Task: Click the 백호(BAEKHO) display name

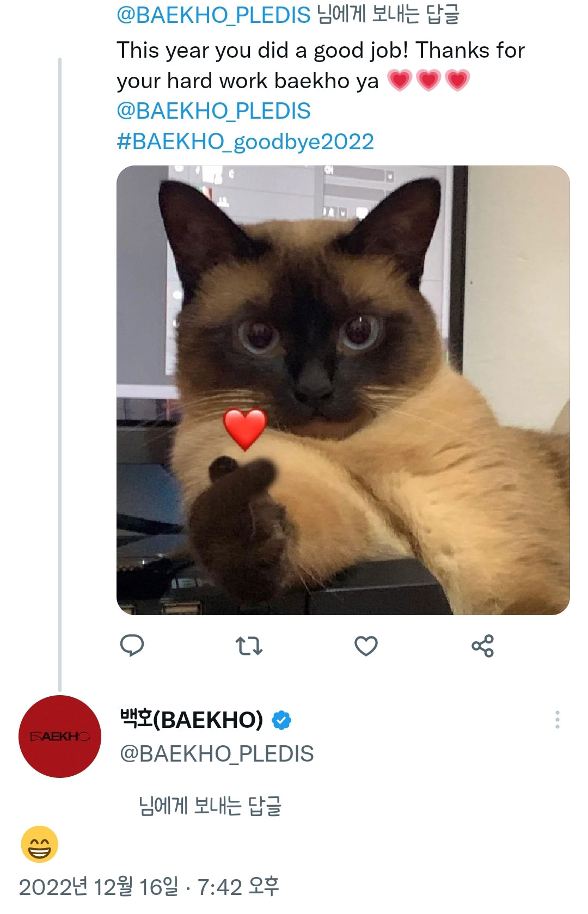Action: pos(192,720)
